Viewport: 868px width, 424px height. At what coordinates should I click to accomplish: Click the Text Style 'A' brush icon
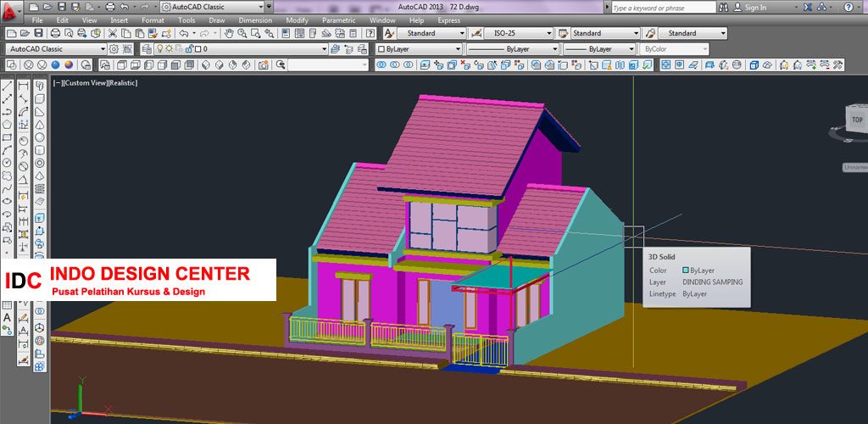click(x=389, y=33)
